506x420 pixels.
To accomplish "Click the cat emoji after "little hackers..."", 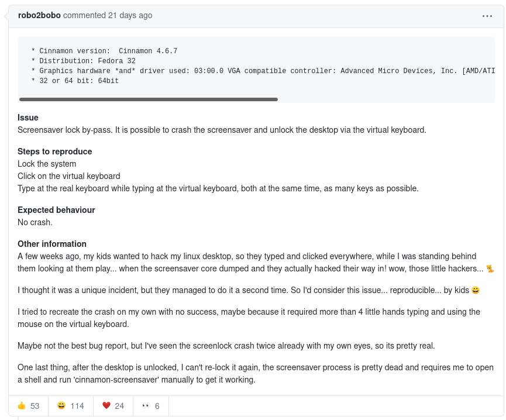I will 490,268.
